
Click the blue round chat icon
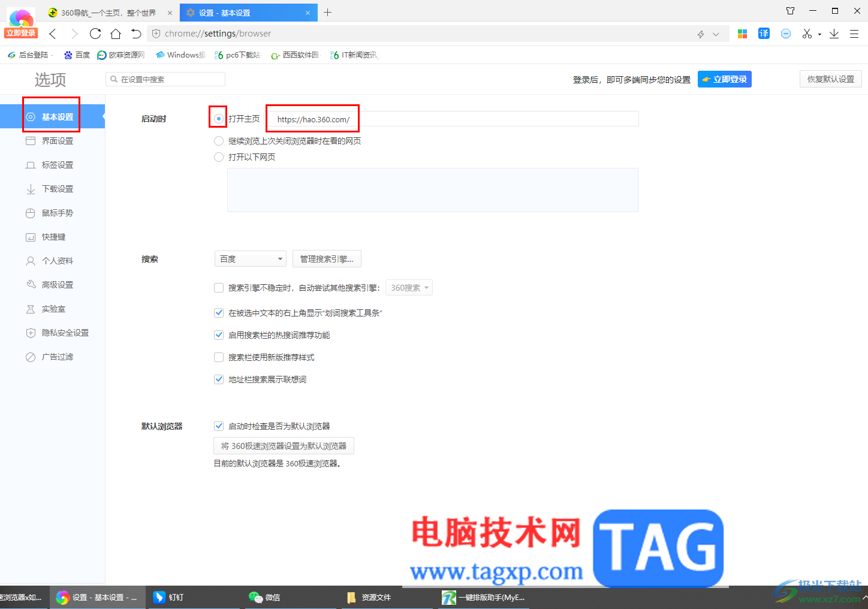[786, 34]
